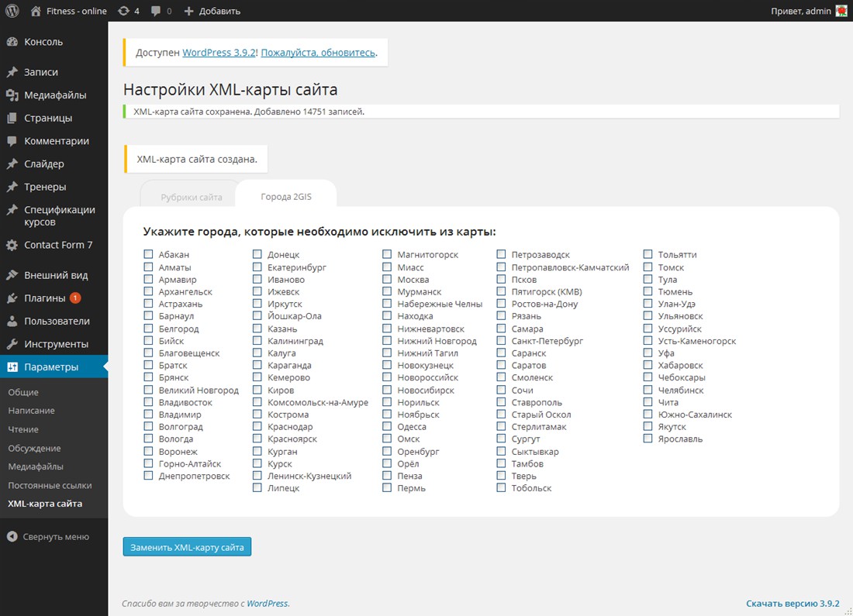Click the Спецификации курсов pin icon
This screenshot has height=616, width=853.
pos(12,210)
